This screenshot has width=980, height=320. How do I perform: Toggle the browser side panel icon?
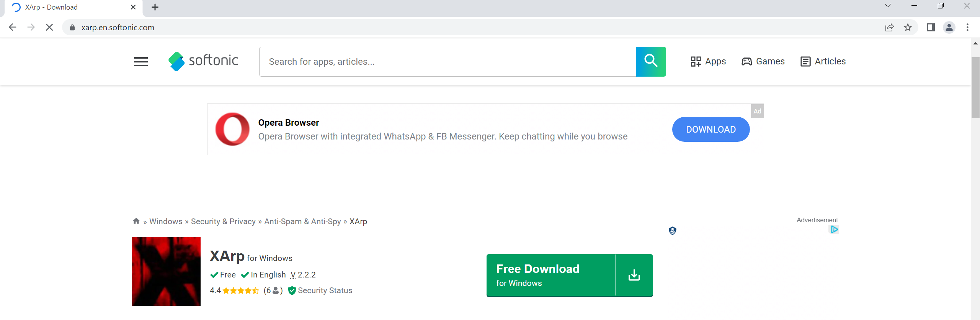(931, 28)
